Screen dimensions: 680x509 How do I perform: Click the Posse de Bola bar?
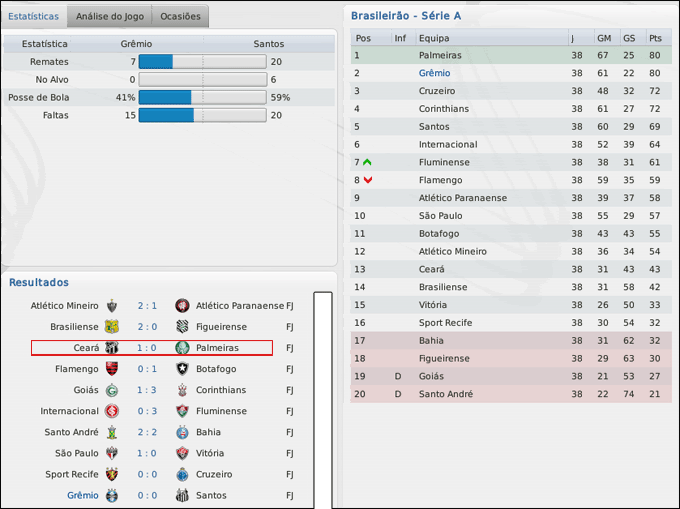click(202, 98)
